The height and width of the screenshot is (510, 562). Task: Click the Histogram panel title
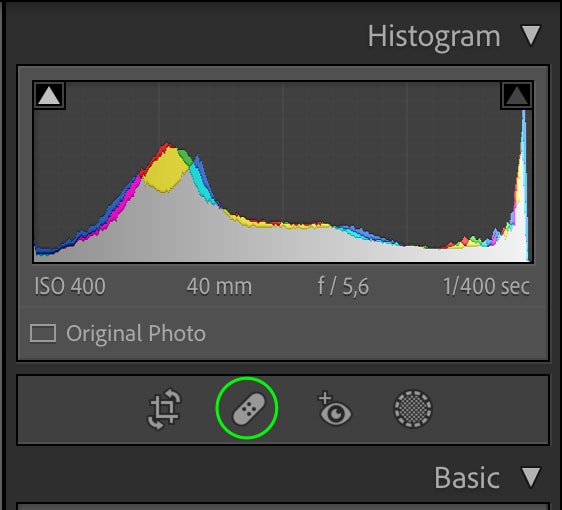click(434, 37)
